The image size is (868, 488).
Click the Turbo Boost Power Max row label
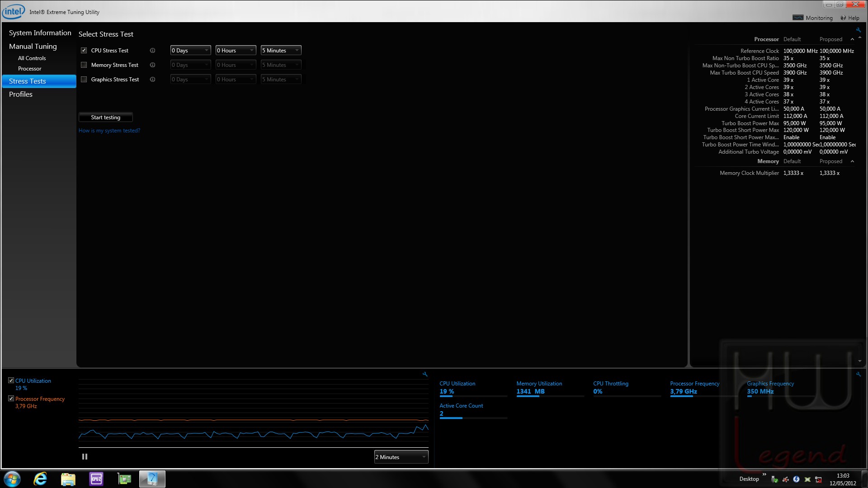(750, 123)
